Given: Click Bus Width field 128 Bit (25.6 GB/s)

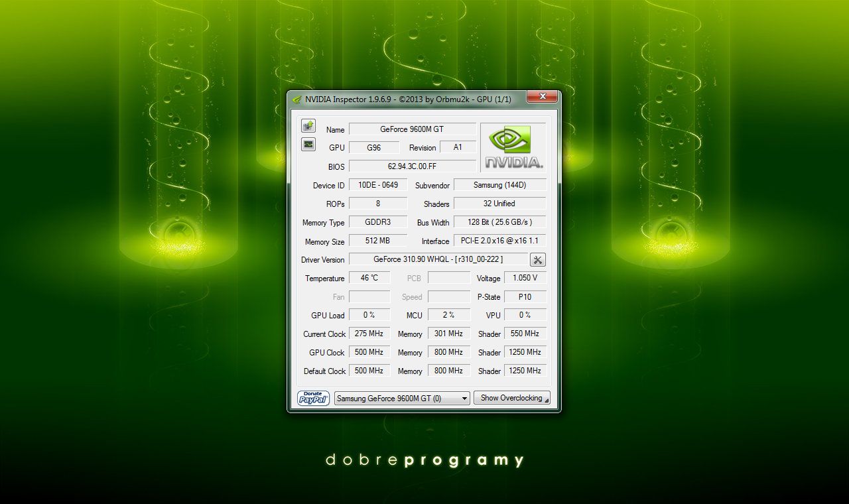Looking at the screenshot, I should pos(500,222).
